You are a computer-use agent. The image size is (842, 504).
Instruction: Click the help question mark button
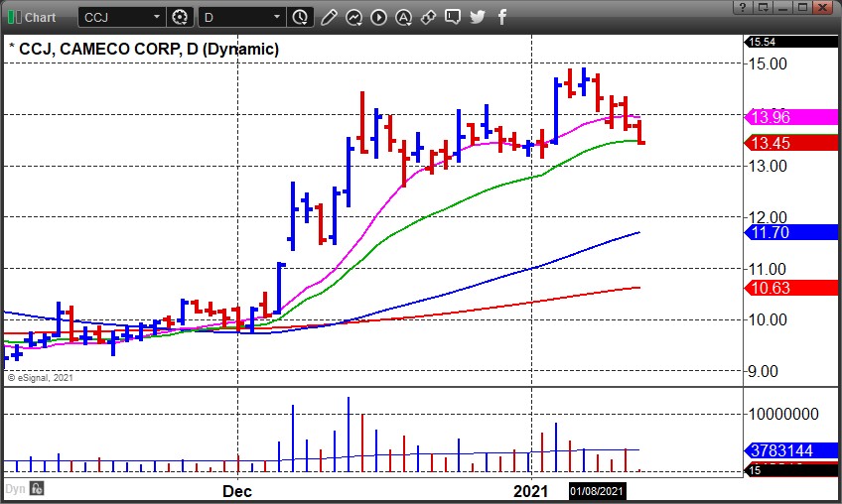click(743, 7)
